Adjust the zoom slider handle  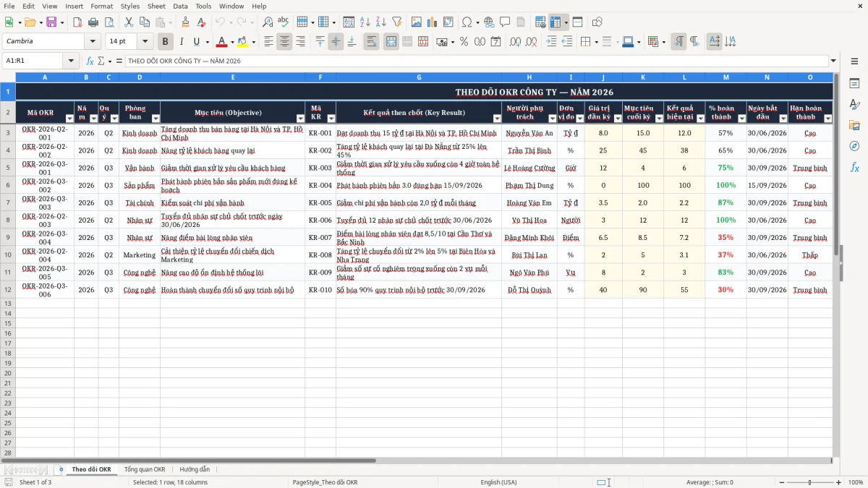click(x=809, y=482)
